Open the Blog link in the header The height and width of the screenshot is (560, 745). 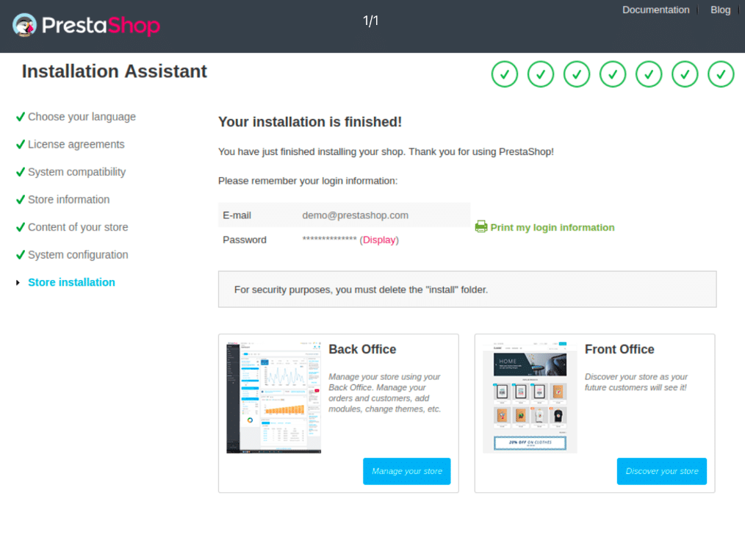pyautogui.click(x=720, y=10)
